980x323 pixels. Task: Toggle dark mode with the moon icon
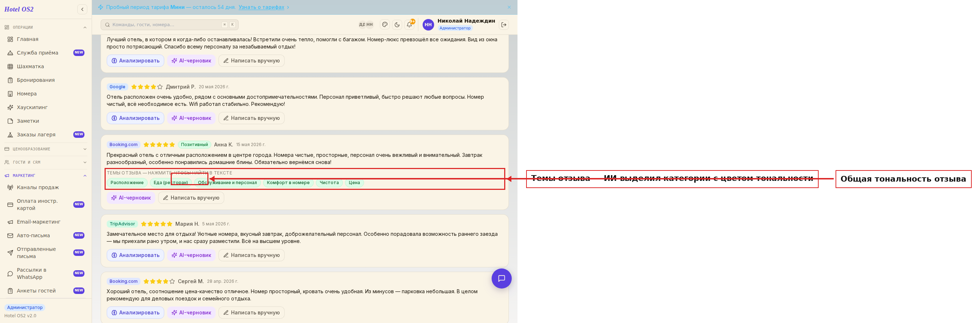[x=397, y=25]
